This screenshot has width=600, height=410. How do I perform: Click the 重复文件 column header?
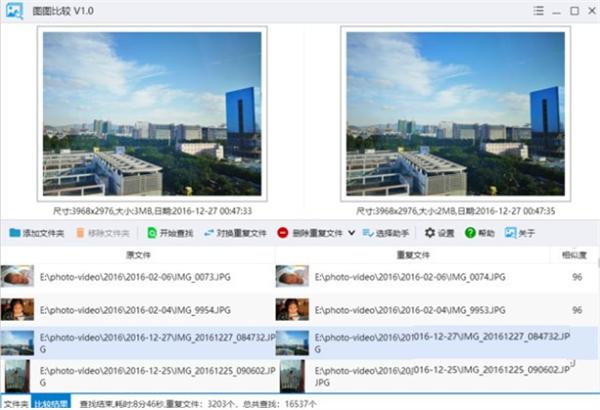point(413,255)
